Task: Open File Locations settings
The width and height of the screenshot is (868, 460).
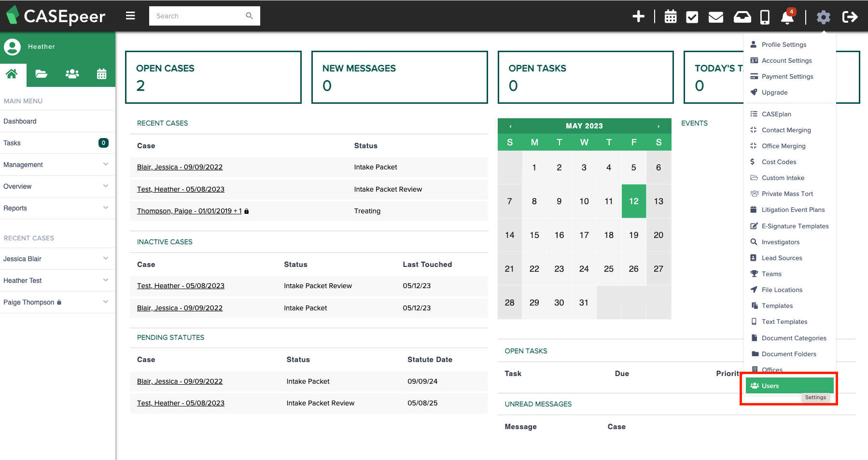Action: tap(790, 290)
